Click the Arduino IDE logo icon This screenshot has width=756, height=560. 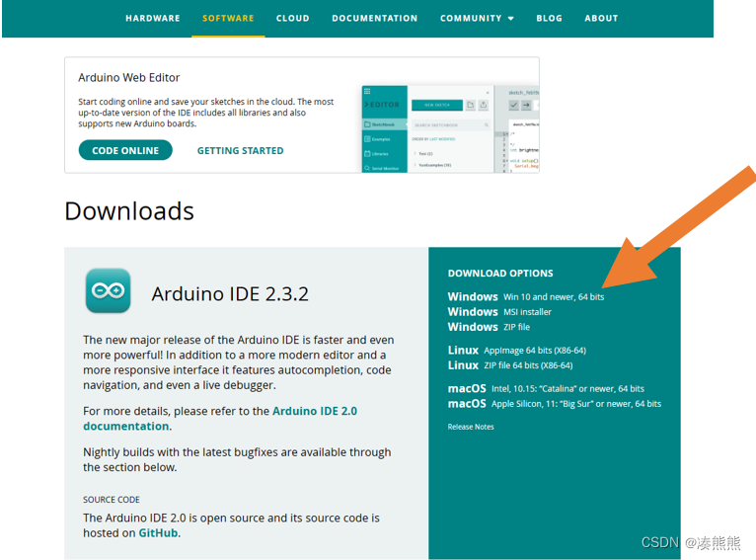pyautogui.click(x=108, y=290)
